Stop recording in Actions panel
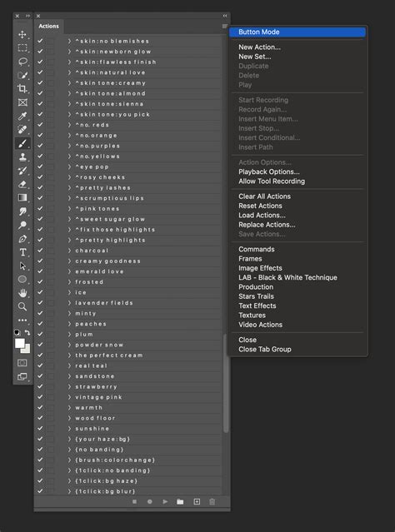 (134, 501)
